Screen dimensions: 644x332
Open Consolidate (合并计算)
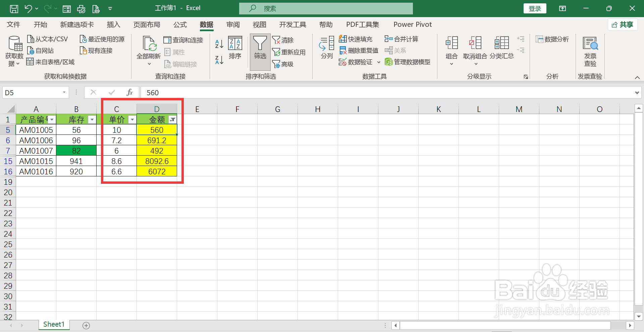[401, 39]
